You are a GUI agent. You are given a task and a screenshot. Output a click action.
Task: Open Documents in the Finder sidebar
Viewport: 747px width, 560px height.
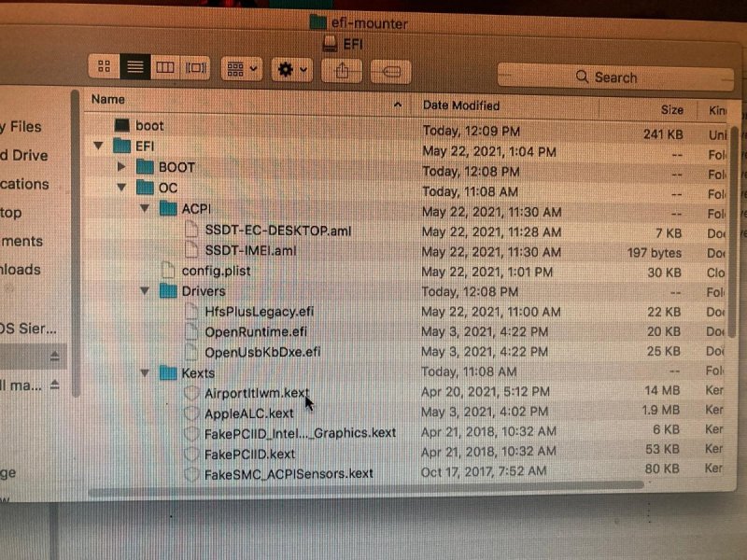(x=21, y=241)
